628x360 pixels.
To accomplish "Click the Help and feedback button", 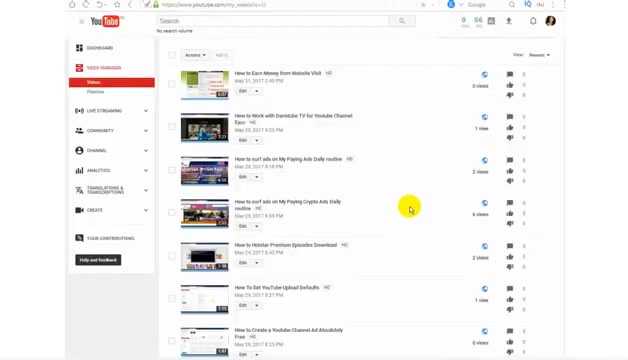I will pos(98,260).
